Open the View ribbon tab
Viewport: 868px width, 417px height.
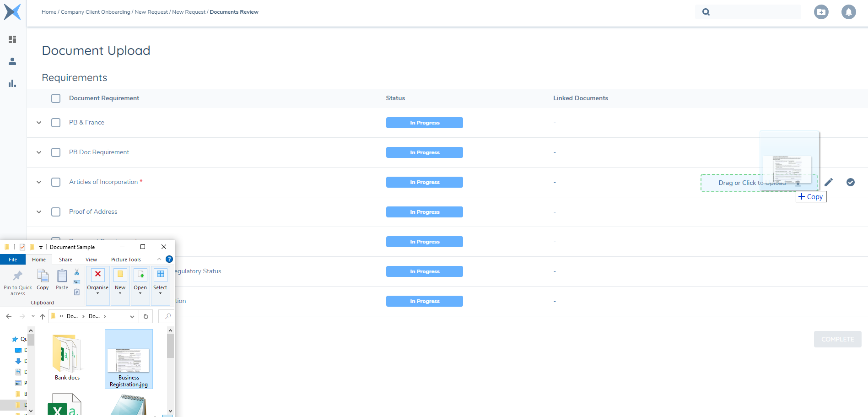coord(91,260)
